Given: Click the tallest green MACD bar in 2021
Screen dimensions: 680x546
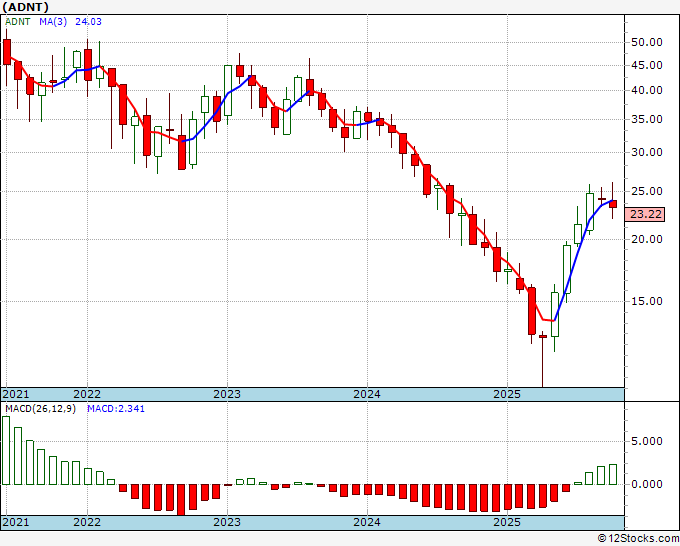Looking at the screenshot, I should [x=6, y=450].
